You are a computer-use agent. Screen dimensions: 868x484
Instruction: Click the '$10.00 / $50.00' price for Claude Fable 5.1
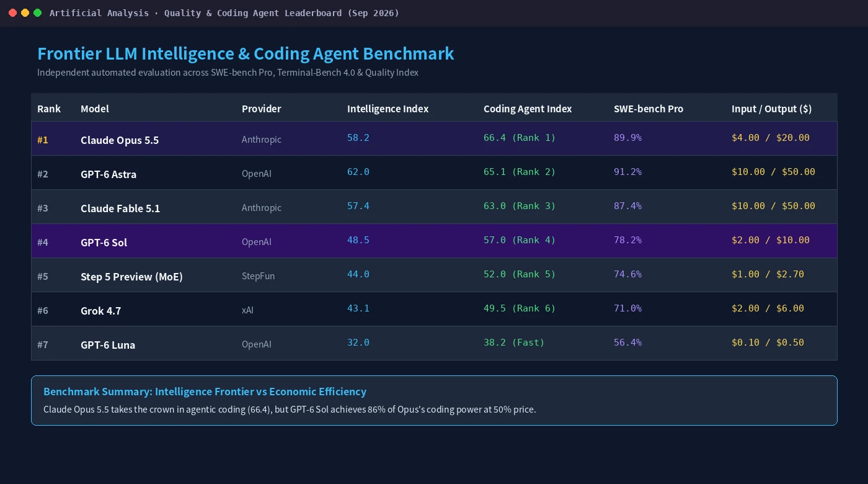pyautogui.click(x=773, y=206)
